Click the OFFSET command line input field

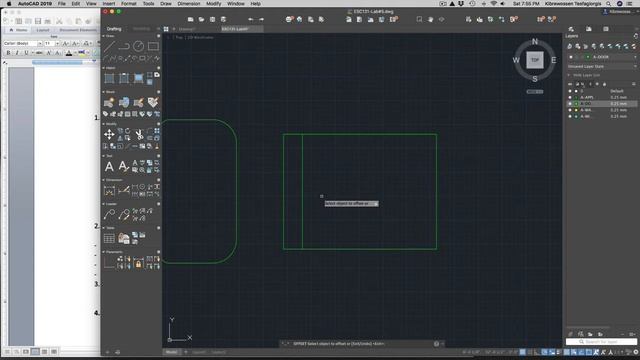362,344
